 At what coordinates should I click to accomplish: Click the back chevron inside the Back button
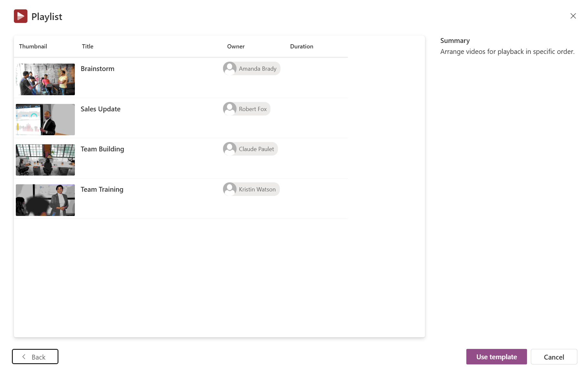tap(24, 357)
